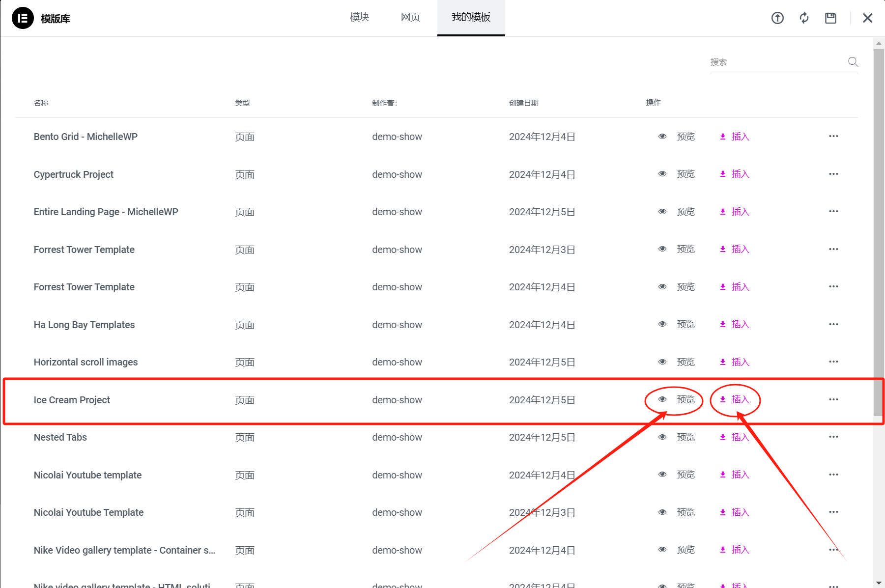
Task: Click download icon beside Cypertruck Project insert
Action: click(x=723, y=174)
